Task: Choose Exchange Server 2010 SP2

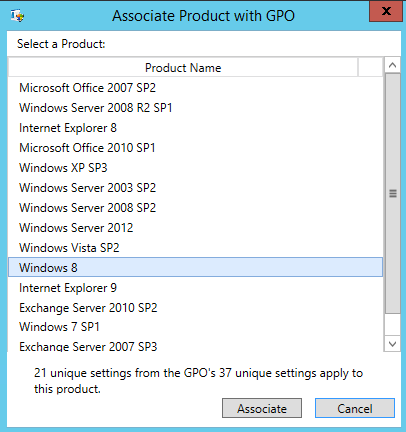Action: (195, 308)
